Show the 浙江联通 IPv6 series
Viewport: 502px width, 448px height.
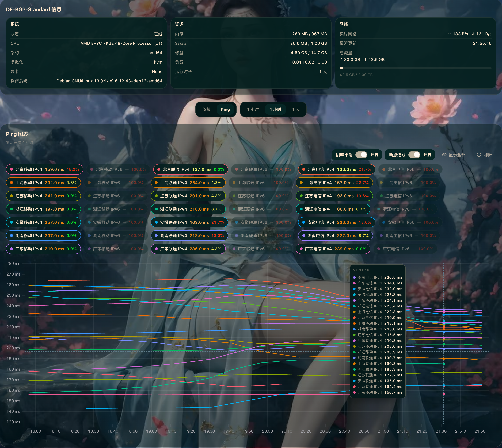tap(260, 209)
